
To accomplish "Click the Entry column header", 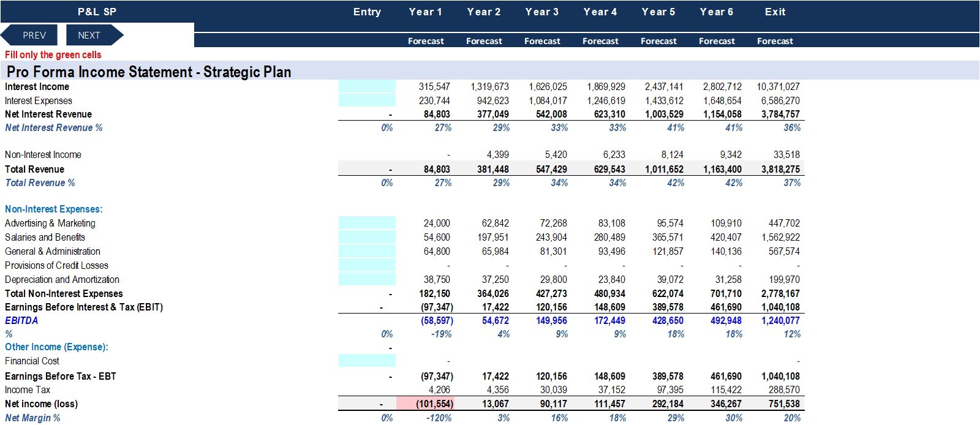I will (367, 12).
